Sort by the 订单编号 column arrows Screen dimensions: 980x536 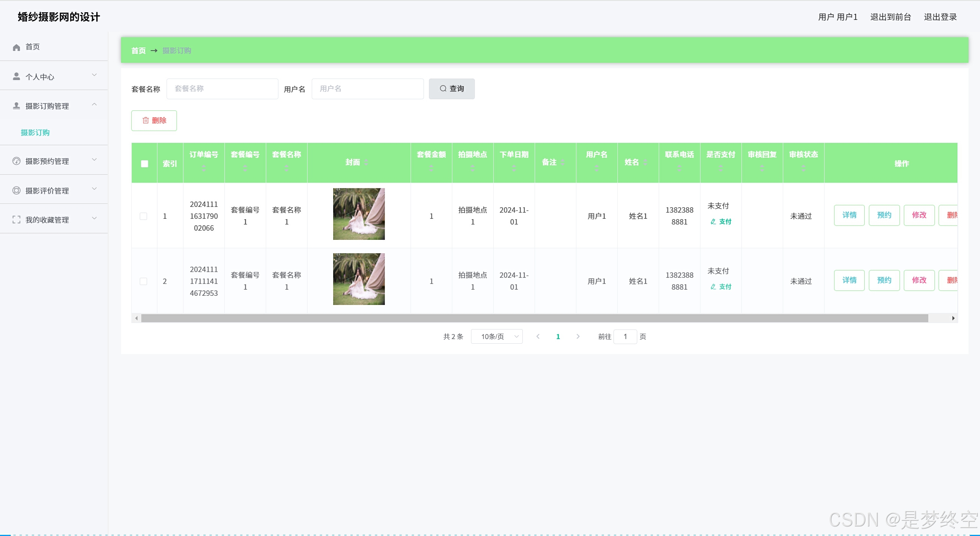tap(204, 168)
